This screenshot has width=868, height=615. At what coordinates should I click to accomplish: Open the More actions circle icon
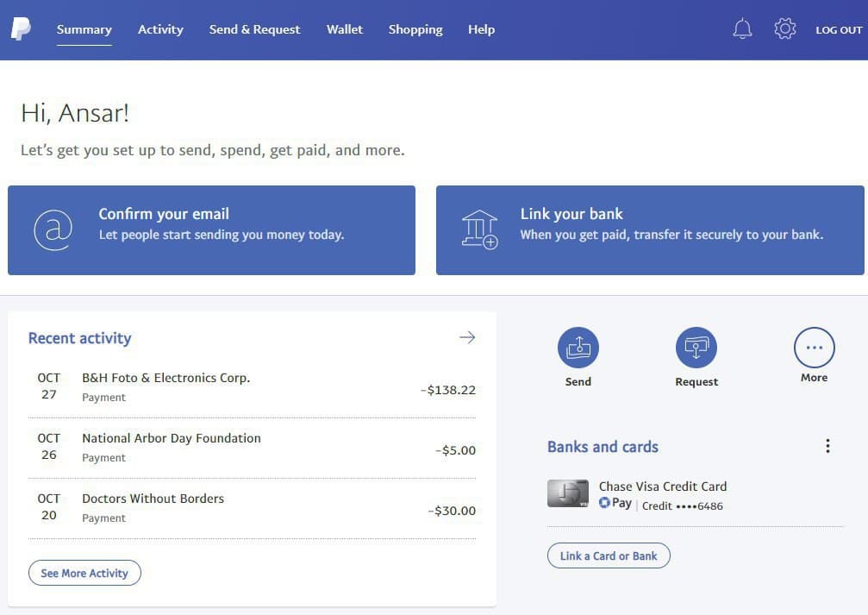814,348
